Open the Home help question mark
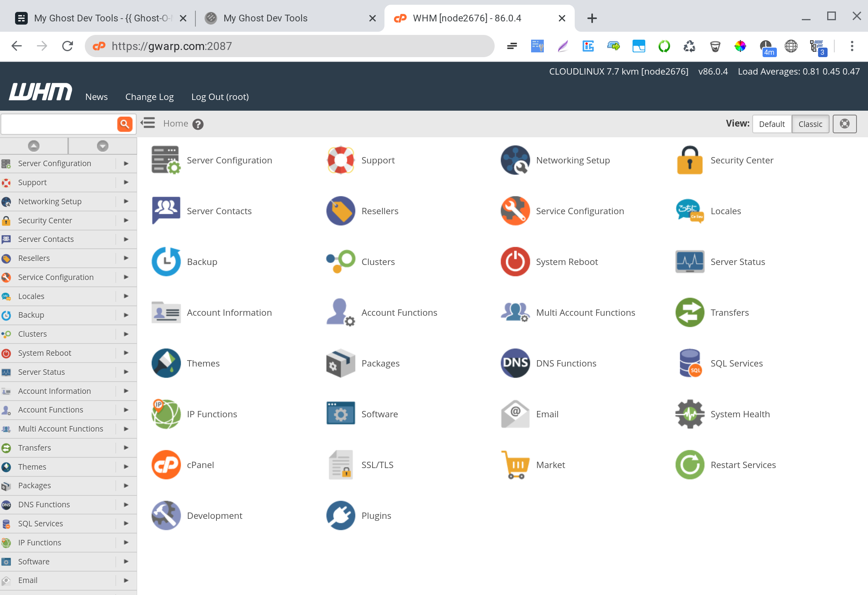This screenshot has width=868, height=595. 198,125
